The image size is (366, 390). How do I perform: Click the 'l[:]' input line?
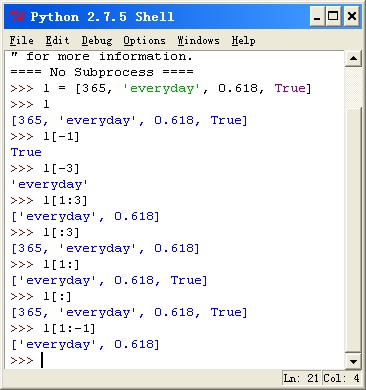[41, 296]
